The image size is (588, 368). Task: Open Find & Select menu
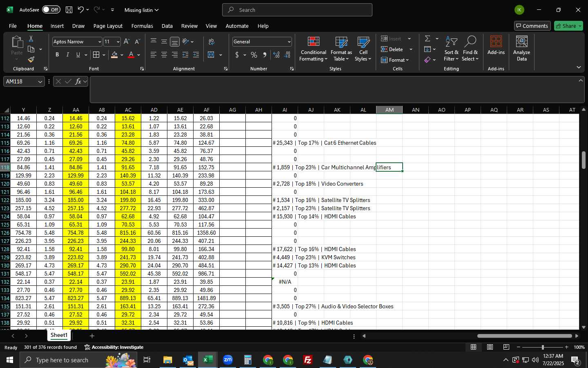(x=470, y=49)
